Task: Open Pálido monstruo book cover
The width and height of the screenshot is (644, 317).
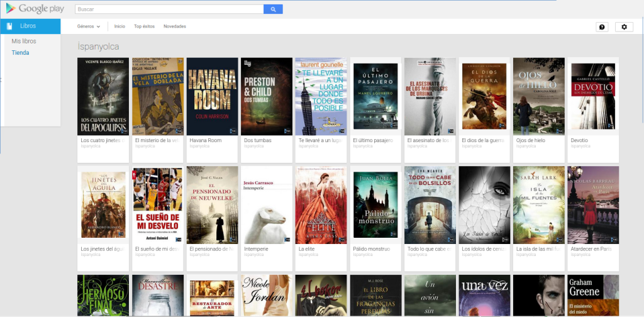Action: coord(375,205)
